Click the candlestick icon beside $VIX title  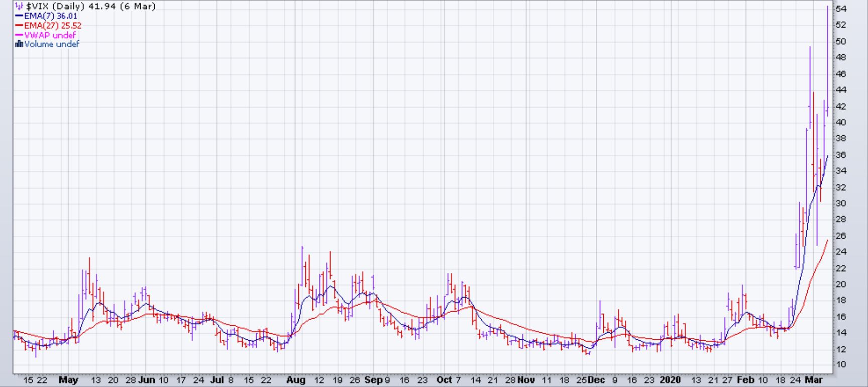point(19,6)
